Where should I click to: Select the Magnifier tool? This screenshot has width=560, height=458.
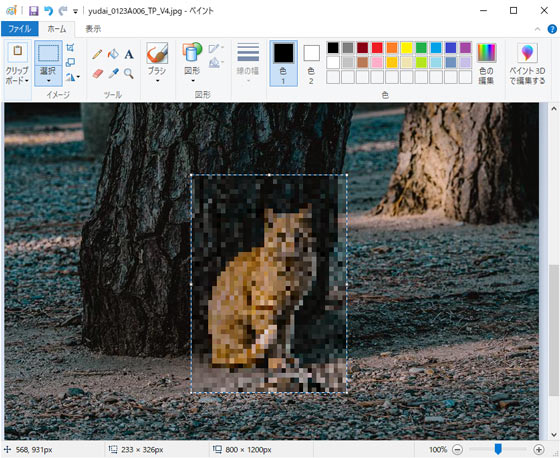point(129,74)
